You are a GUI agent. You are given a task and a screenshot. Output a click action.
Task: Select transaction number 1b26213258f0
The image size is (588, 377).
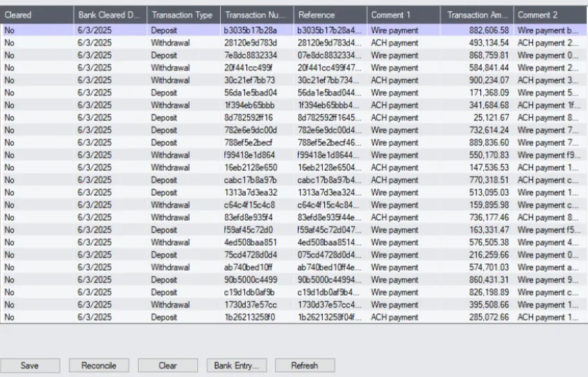point(249,317)
